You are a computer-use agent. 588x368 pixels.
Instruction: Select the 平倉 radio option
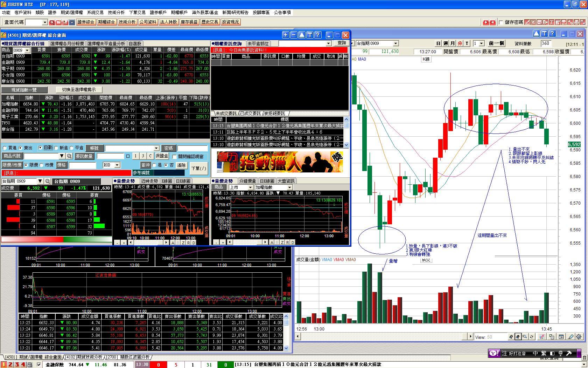coord(72,148)
